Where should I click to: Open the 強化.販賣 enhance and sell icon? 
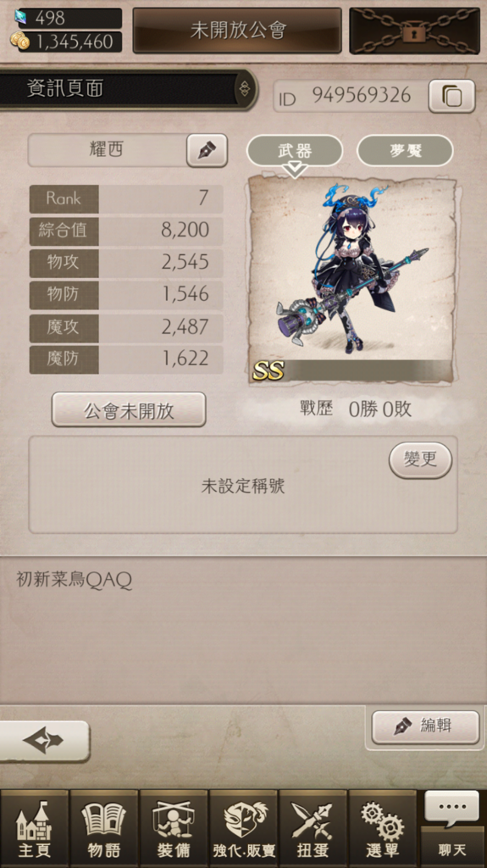point(244,829)
